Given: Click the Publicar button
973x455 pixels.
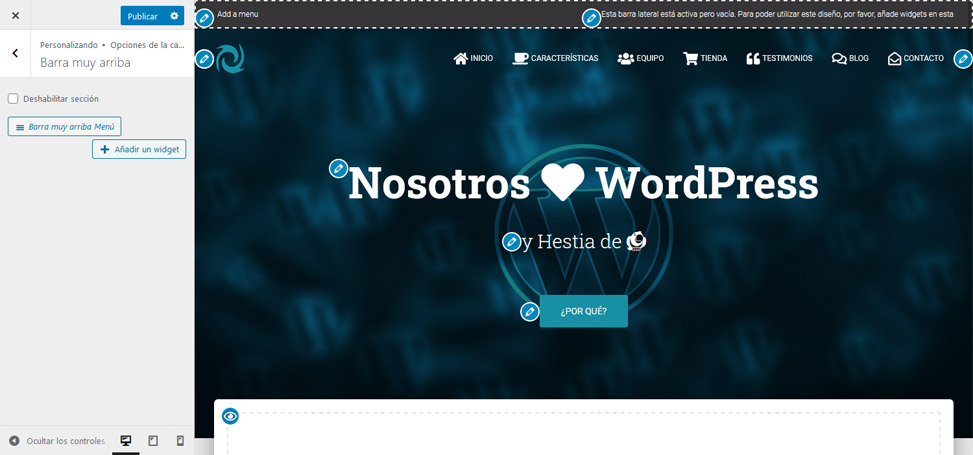Looking at the screenshot, I should click(142, 16).
